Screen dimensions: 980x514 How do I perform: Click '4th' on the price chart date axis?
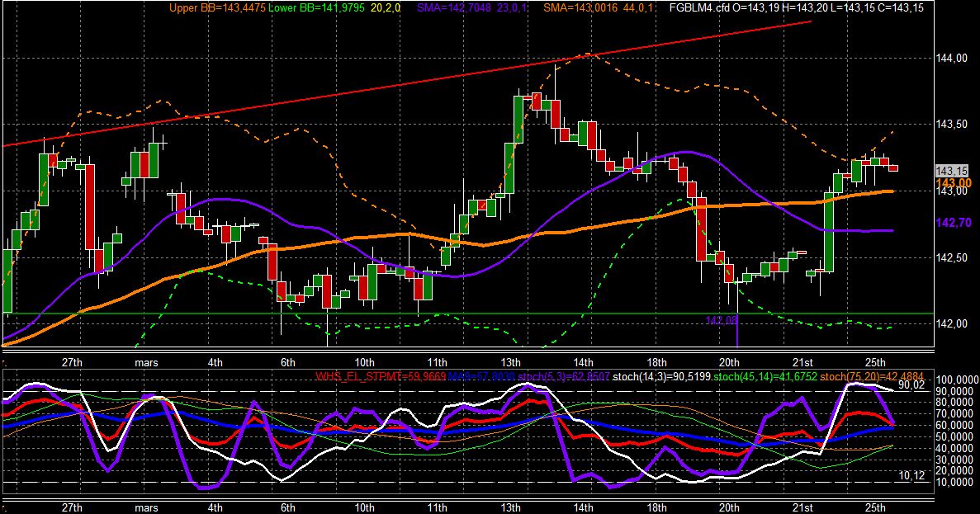tap(215, 362)
